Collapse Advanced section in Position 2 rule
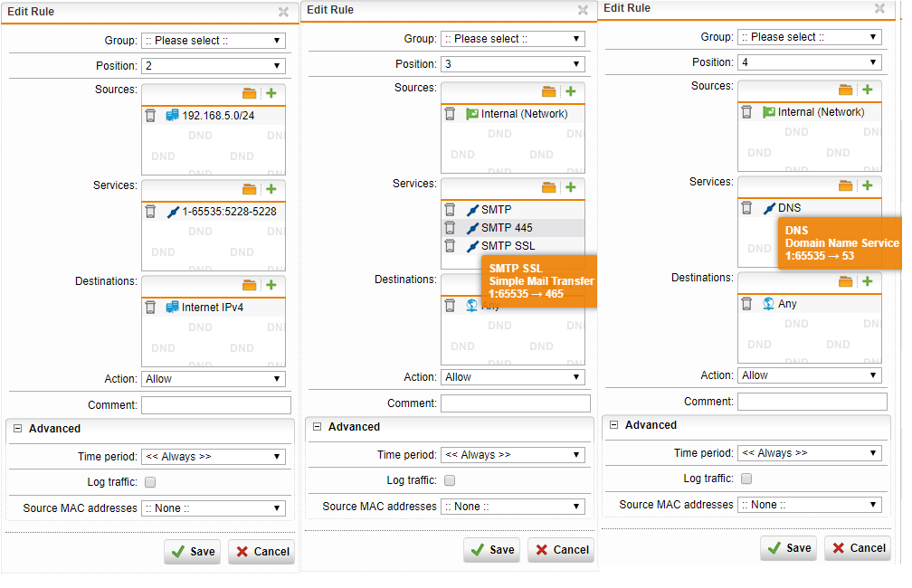The height and width of the screenshot is (588, 912). point(17,429)
